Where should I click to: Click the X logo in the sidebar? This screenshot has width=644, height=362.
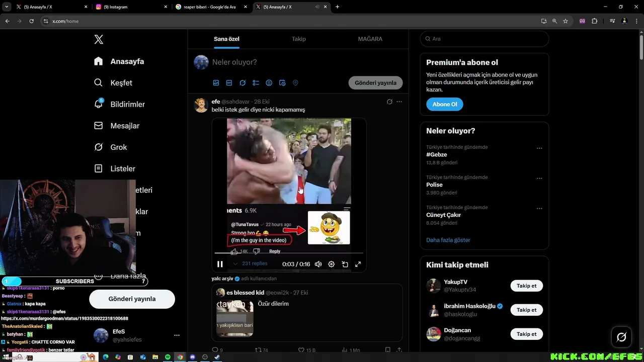pos(99,40)
